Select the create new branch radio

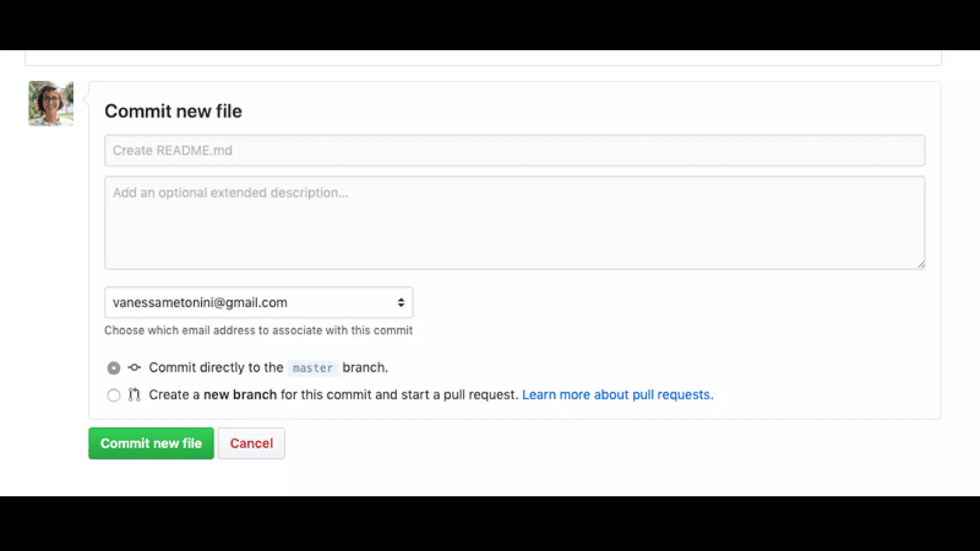pos(114,396)
